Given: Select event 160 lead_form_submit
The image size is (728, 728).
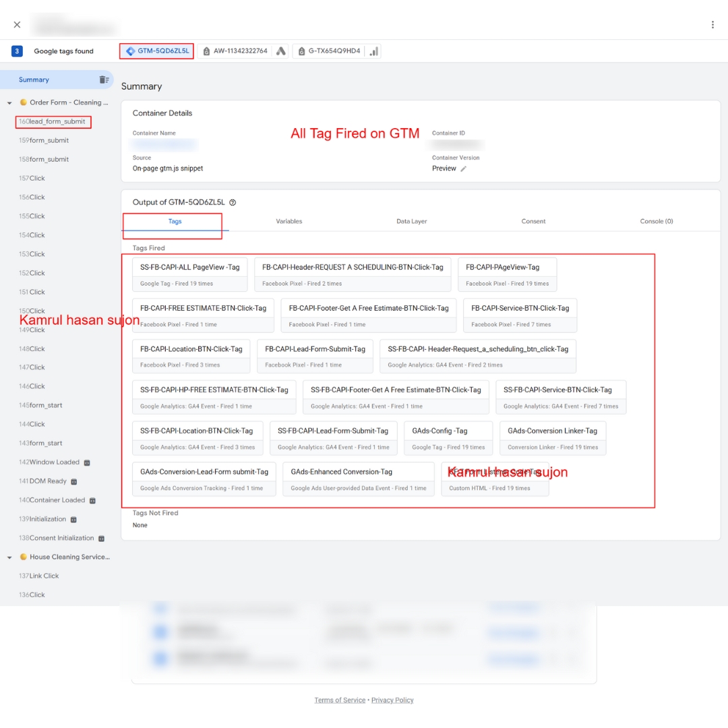Looking at the screenshot, I should click(x=53, y=121).
